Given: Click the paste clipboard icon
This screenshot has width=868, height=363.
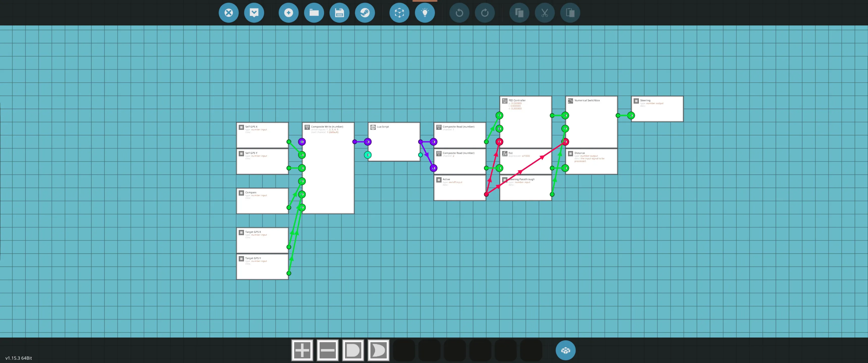Looking at the screenshot, I should (570, 13).
